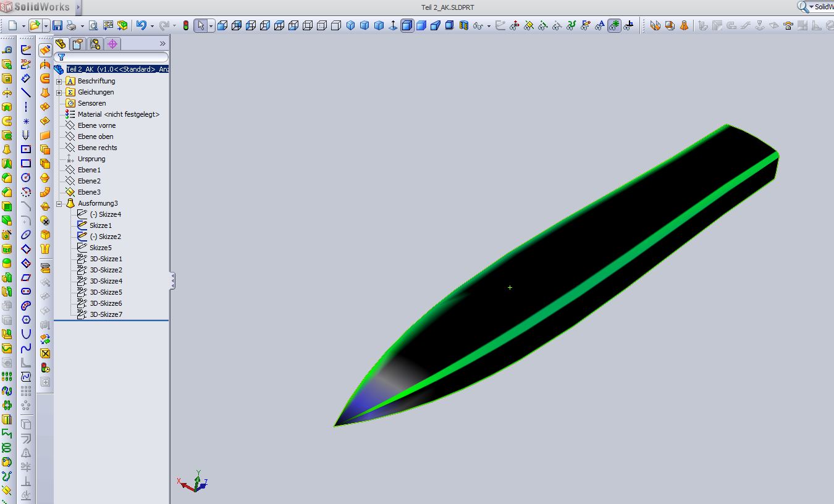Open the Undo history dropdown arrow
This screenshot has width=834, height=504.
tap(152, 25)
